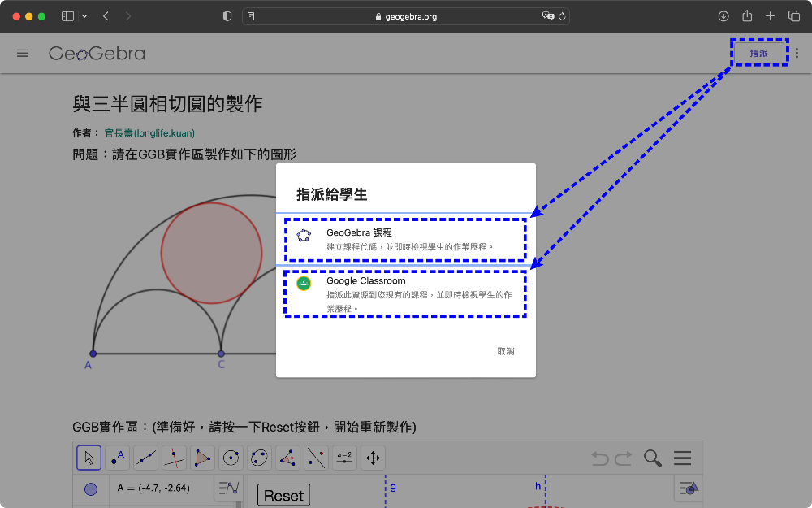812x508 pixels.
Task: Select the Circle with Center tool
Action: point(231,458)
